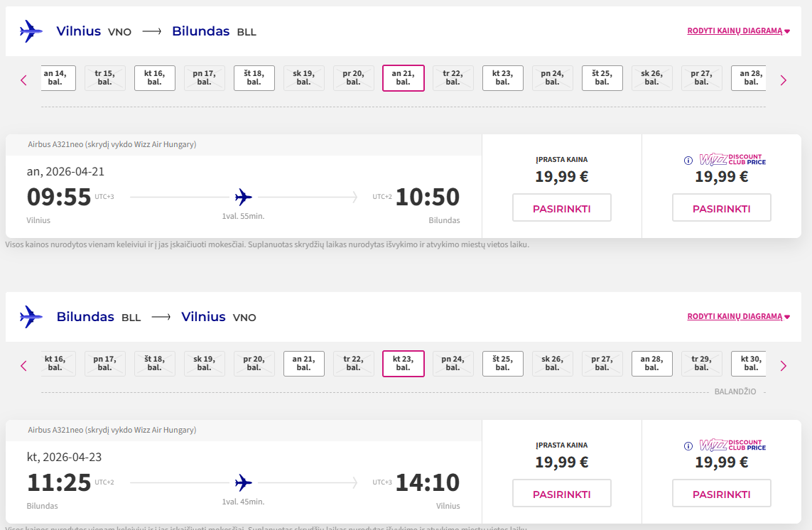
Task: Pick return date 'an 28, bal.'
Action: tap(651, 363)
